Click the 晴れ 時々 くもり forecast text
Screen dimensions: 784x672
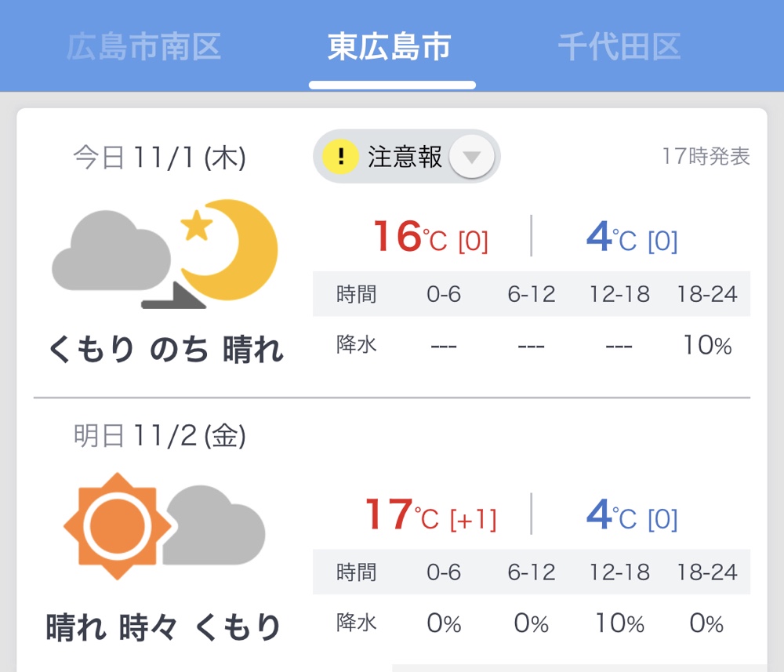(163, 627)
